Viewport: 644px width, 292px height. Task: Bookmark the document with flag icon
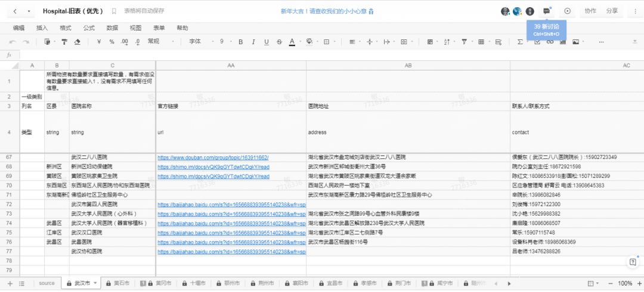click(114, 11)
